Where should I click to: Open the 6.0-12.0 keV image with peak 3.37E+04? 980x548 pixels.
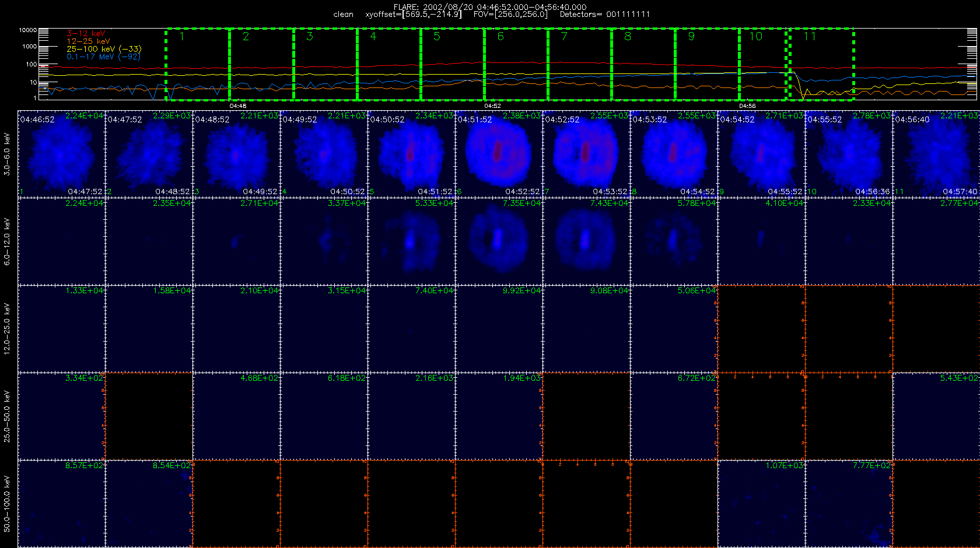click(x=324, y=241)
